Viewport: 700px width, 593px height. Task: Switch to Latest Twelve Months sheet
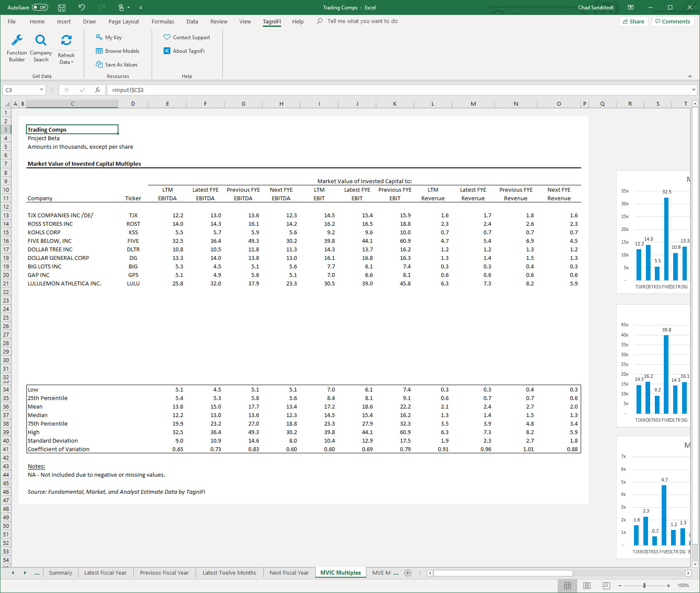point(229,573)
